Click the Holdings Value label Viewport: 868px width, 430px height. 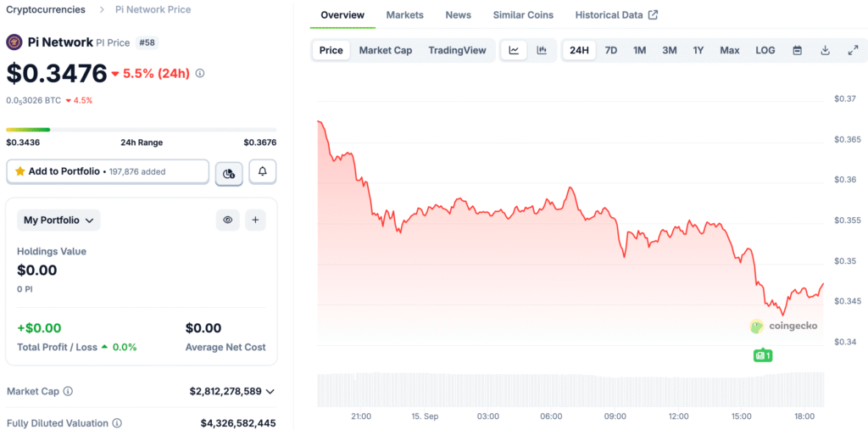[52, 252]
